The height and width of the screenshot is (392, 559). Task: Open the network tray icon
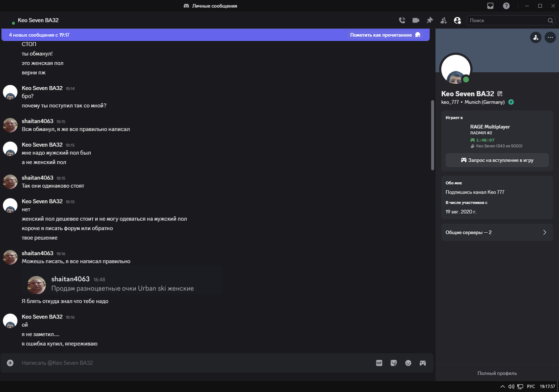click(x=520, y=386)
